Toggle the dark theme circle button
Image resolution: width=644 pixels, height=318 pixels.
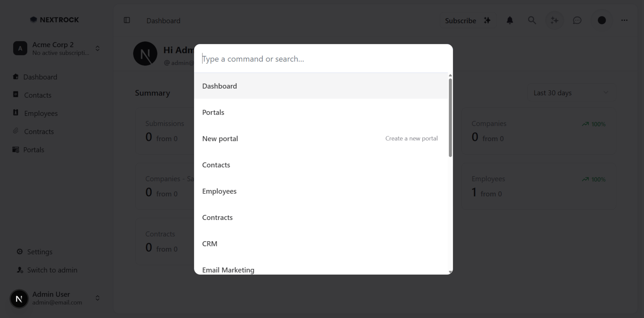point(602,20)
